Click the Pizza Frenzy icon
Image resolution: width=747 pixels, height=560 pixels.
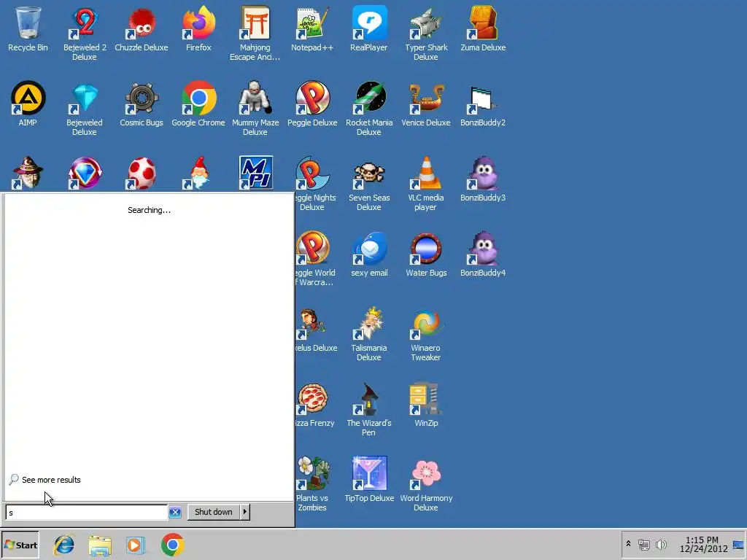(x=314, y=405)
